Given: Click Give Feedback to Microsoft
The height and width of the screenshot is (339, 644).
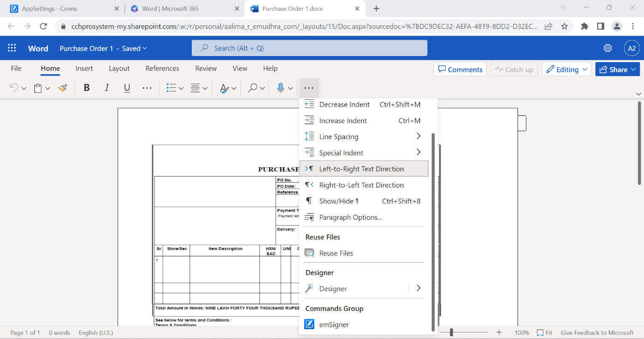Looking at the screenshot, I should click(x=597, y=332).
